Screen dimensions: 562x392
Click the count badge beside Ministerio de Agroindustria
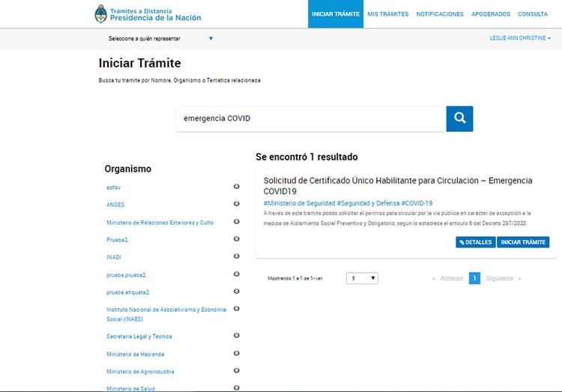point(237,371)
